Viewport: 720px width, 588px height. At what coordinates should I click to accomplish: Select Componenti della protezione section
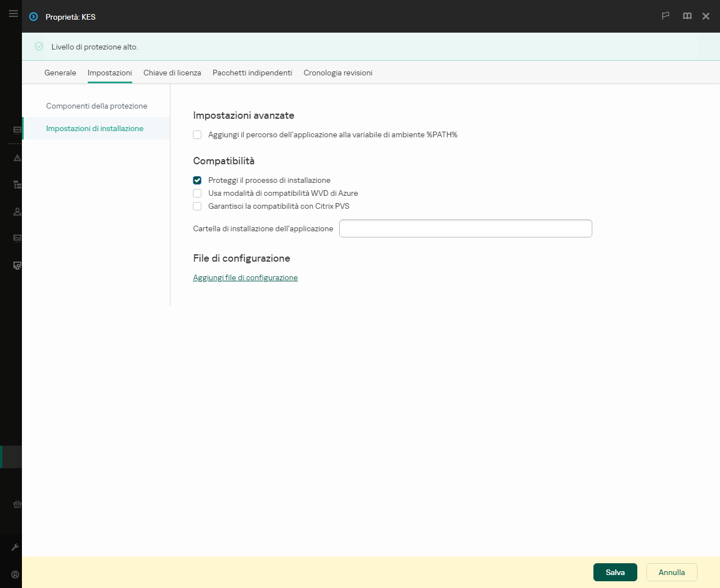[98, 106]
